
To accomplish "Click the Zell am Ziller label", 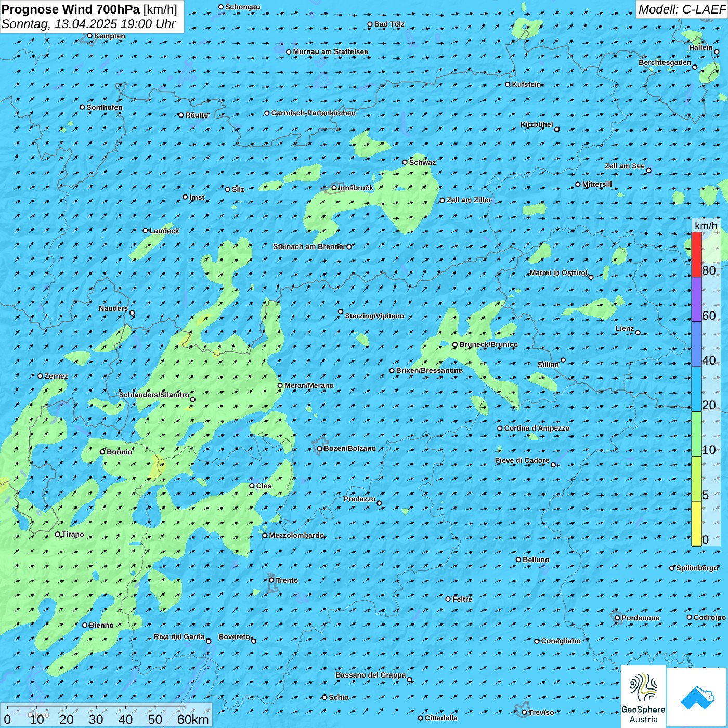I will 469,200.
